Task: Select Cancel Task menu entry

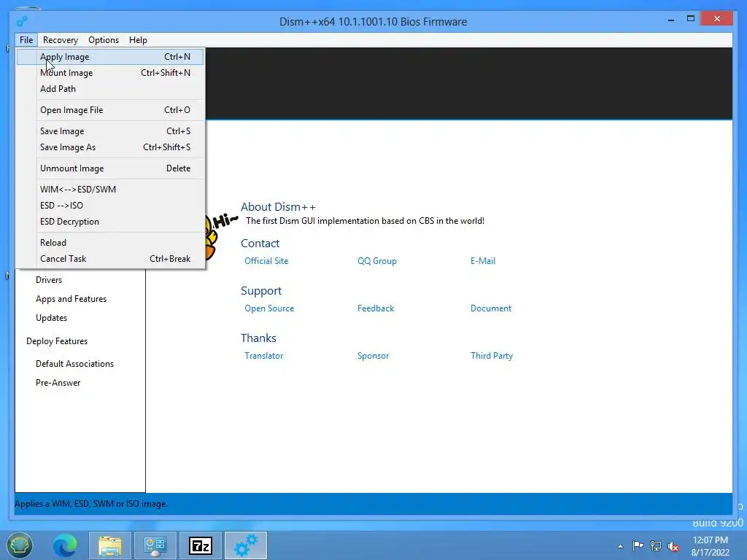Action: pos(110,259)
